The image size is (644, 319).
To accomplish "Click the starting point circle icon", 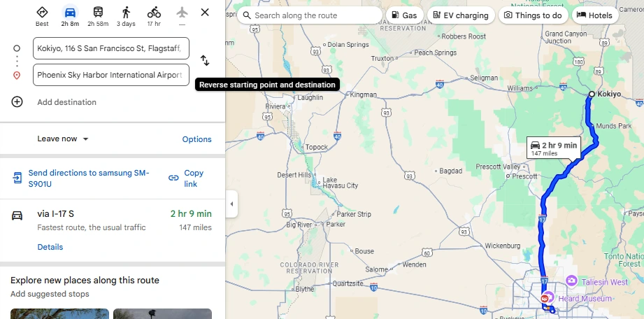I will (17, 48).
